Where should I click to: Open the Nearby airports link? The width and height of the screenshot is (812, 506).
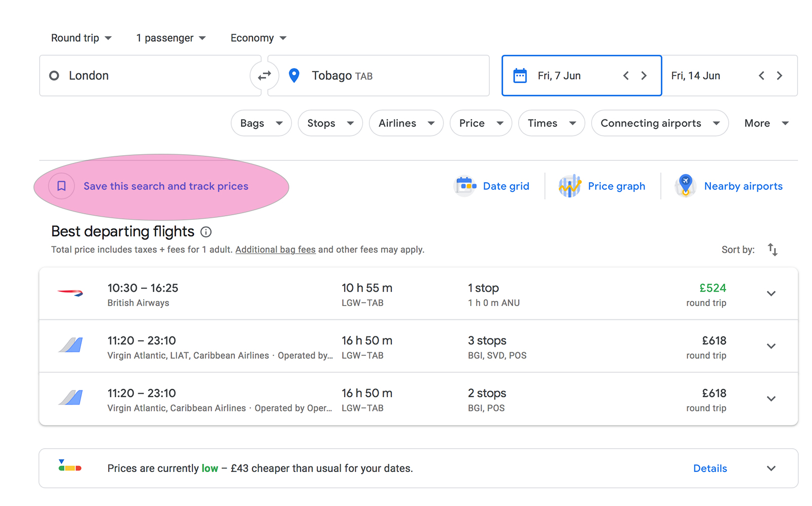743,186
